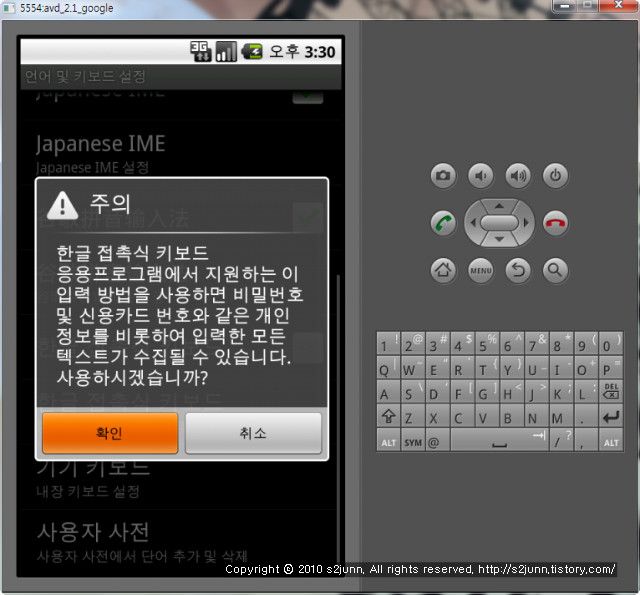Image resolution: width=640 pixels, height=595 pixels.
Task: Open options with the MENU button
Action: point(481,270)
